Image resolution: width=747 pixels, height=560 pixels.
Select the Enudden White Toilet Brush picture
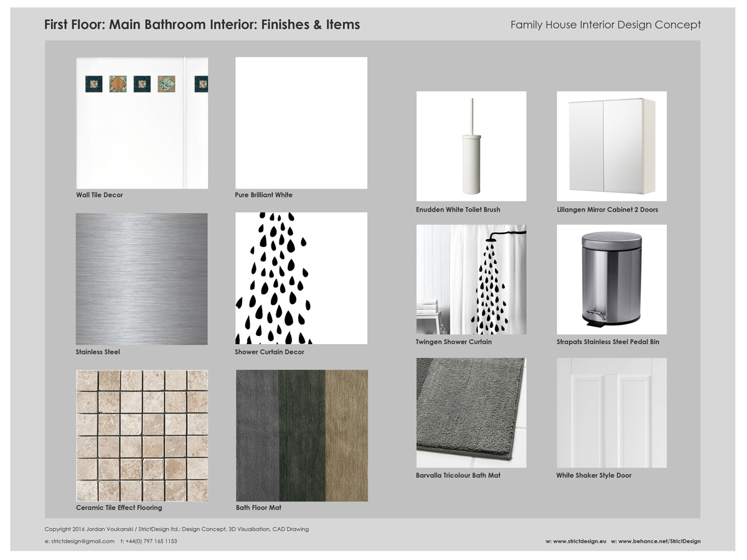[x=471, y=146]
